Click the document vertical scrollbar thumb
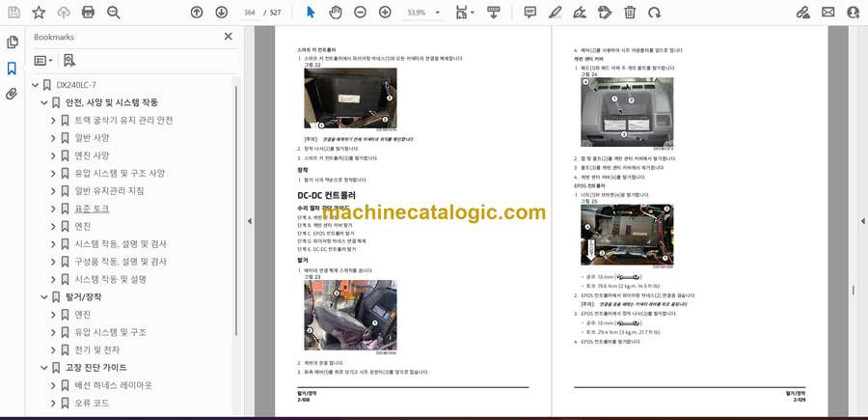Viewport: 868px width, 420px height. click(x=853, y=290)
